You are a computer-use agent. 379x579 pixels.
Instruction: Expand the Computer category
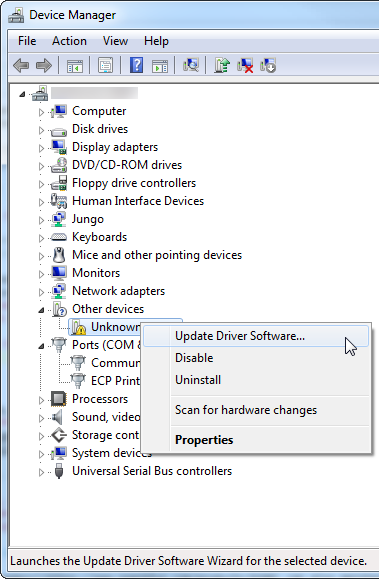click(x=41, y=112)
